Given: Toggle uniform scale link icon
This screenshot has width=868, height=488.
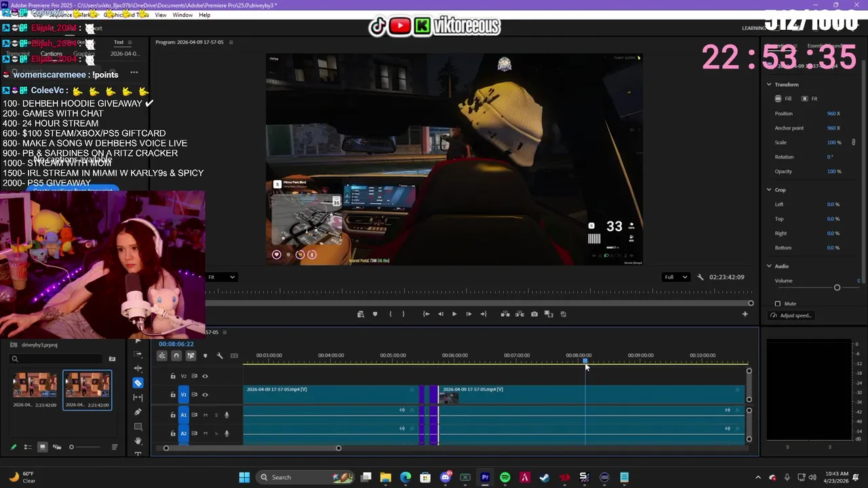Looking at the screenshot, I should pos(854,142).
